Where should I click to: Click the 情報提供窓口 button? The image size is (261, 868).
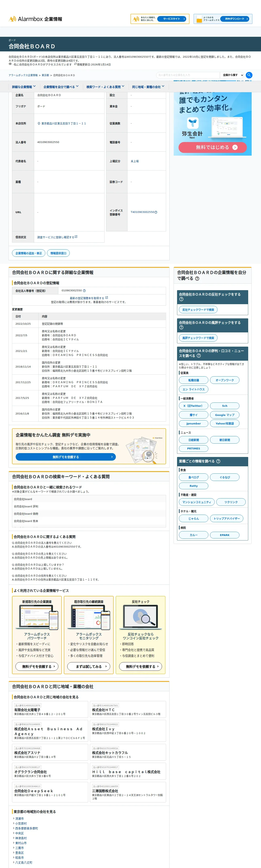tap(58, 253)
